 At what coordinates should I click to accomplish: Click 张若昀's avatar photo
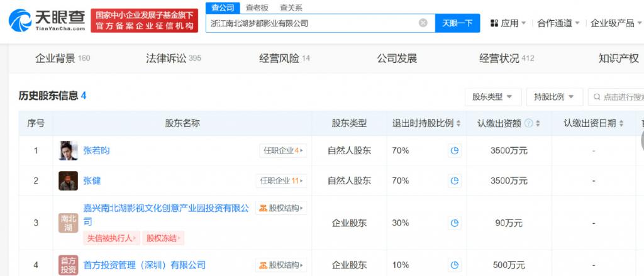pyautogui.click(x=68, y=151)
